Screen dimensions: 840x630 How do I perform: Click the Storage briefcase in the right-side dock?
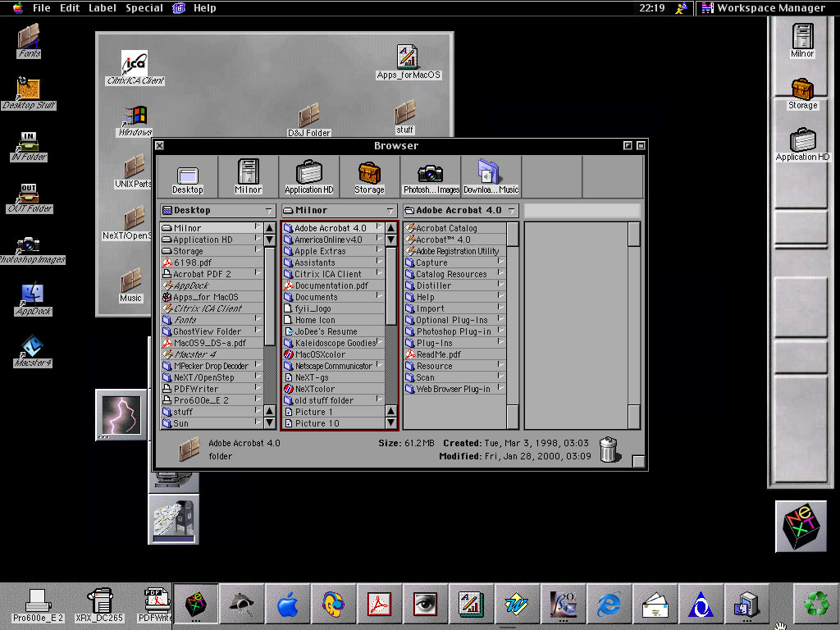tap(802, 94)
